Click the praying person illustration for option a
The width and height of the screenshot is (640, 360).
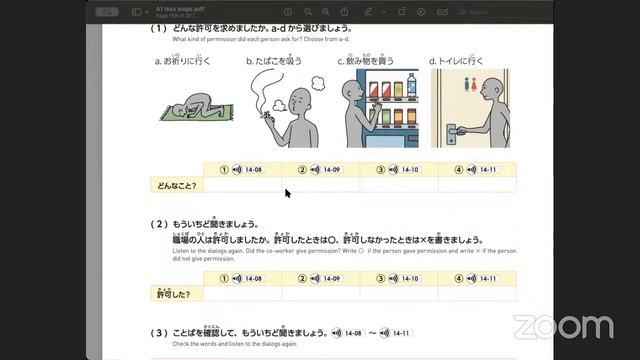(x=196, y=107)
